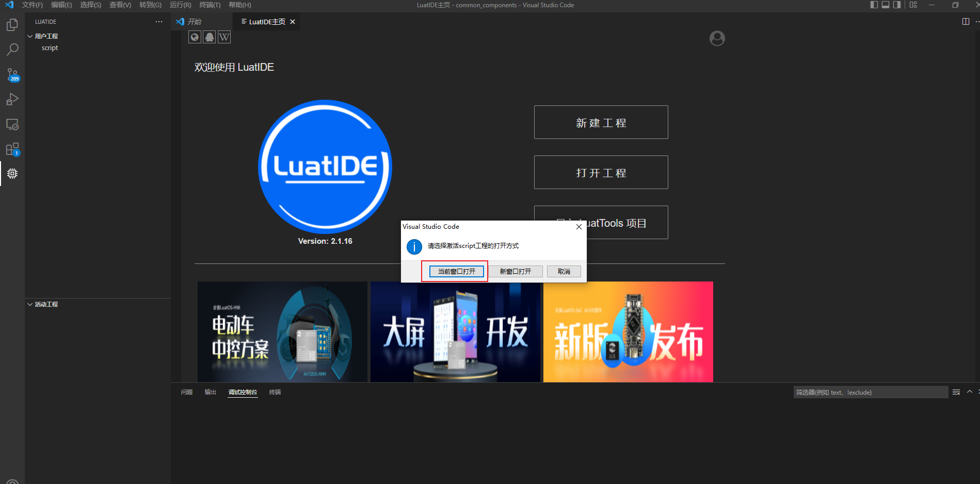The height and width of the screenshot is (484, 980).
Task: Click the LuatIDE round logo
Action: tap(325, 166)
